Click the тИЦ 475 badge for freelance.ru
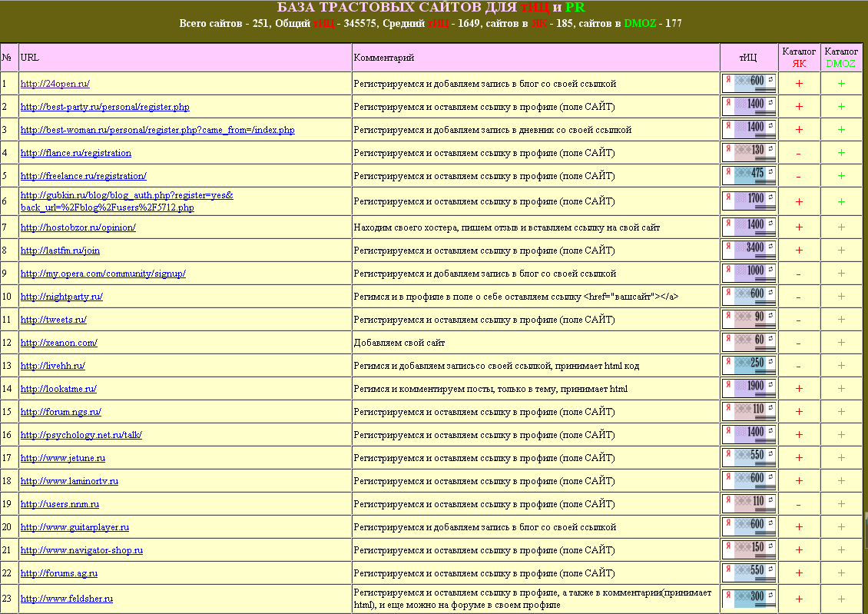 (749, 175)
